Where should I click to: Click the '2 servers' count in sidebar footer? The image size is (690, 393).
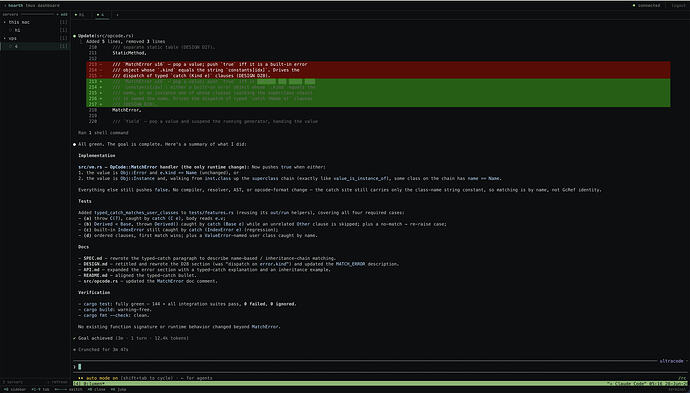point(13,382)
